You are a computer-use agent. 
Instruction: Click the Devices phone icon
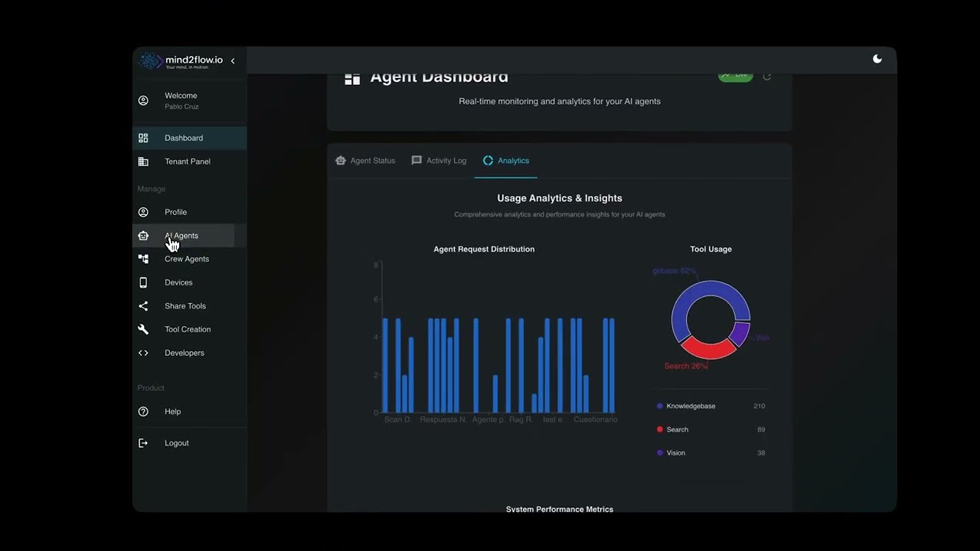(143, 282)
